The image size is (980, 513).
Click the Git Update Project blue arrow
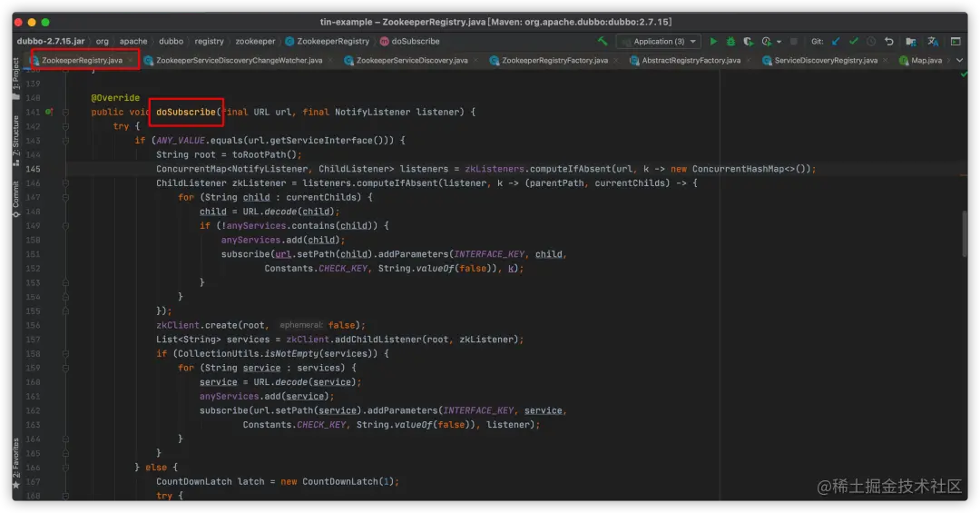836,41
